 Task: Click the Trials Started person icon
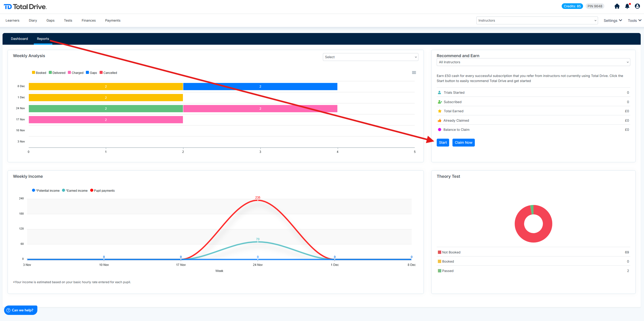(x=439, y=93)
